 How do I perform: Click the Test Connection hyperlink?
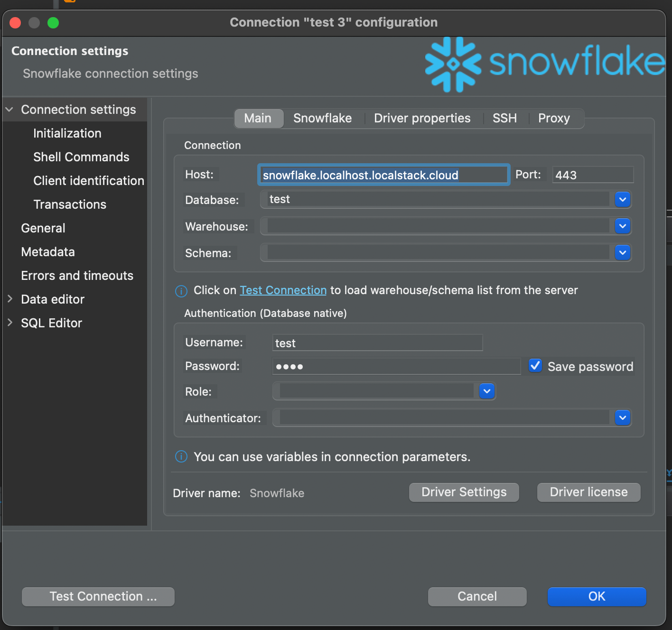click(x=283, y=290)
